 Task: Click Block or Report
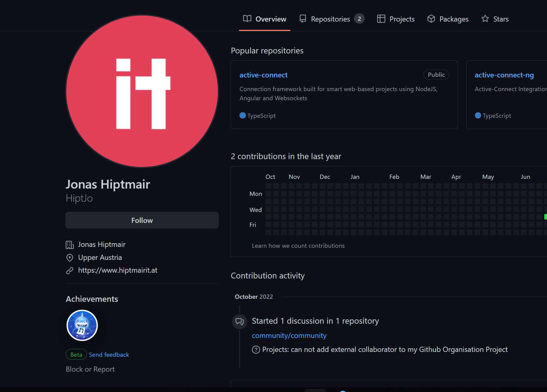pos(90,369)
